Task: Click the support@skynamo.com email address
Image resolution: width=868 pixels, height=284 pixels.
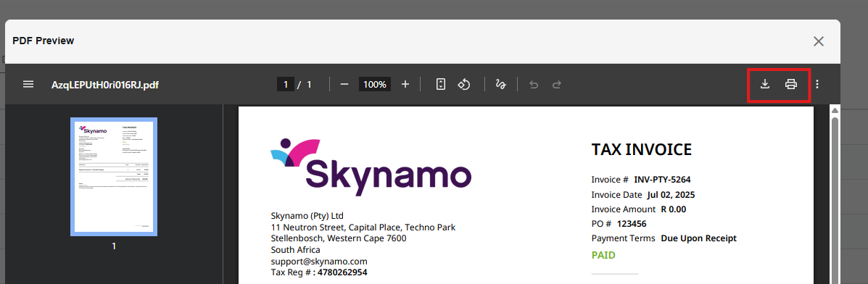Action: click(x=319, y=261)
